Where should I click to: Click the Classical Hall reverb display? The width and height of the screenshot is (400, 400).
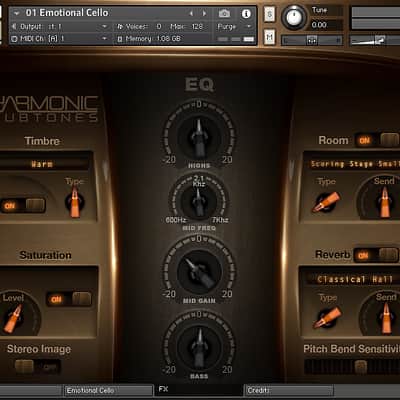pos(353,279)
